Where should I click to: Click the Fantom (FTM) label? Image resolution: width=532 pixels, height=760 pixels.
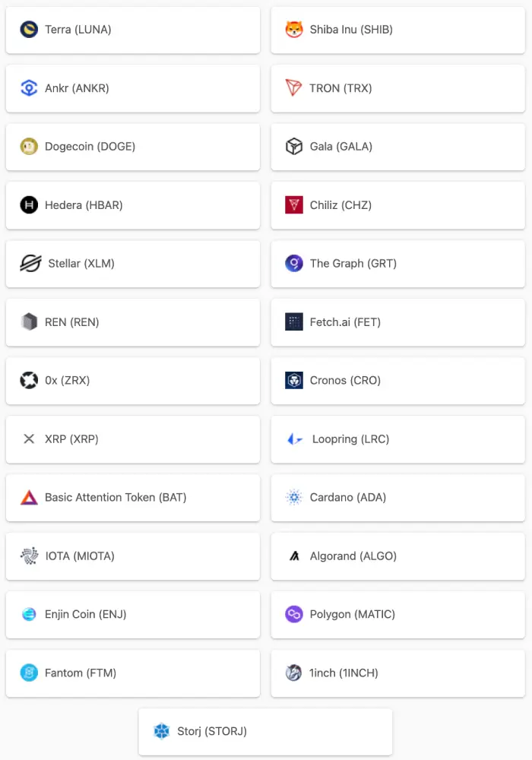pyautogui.click(x=81, y=673)
